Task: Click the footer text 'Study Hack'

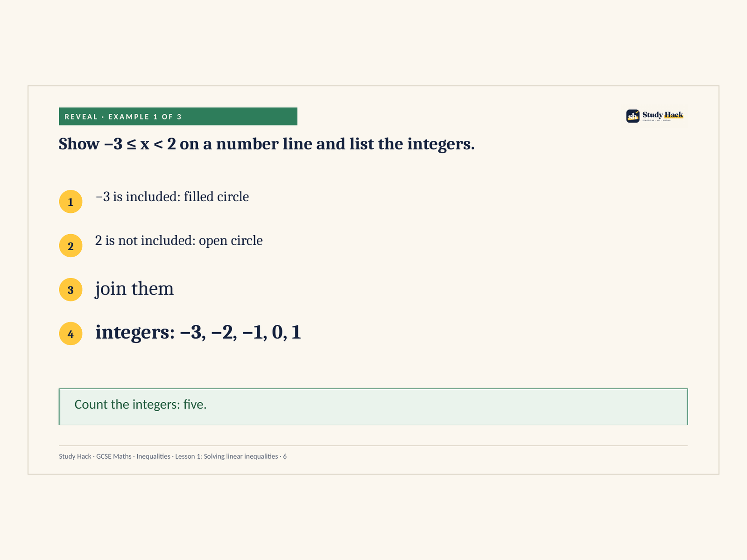Action: coord(75,456)
